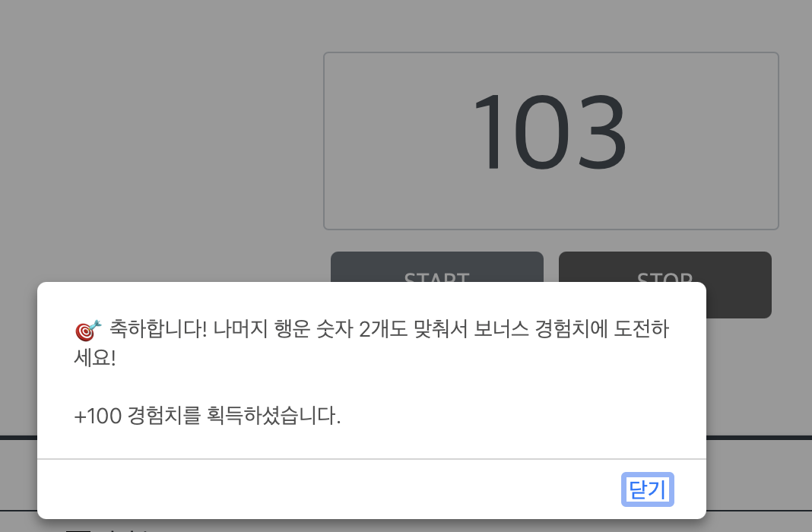Click the digit 1 in the displayed number
The image size is (812, 532).
click(488, 131)
